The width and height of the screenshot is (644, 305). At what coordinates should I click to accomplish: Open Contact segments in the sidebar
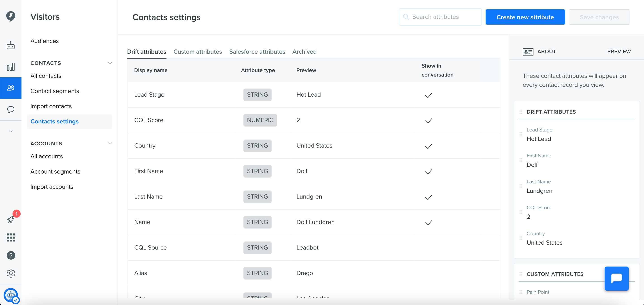55,91
